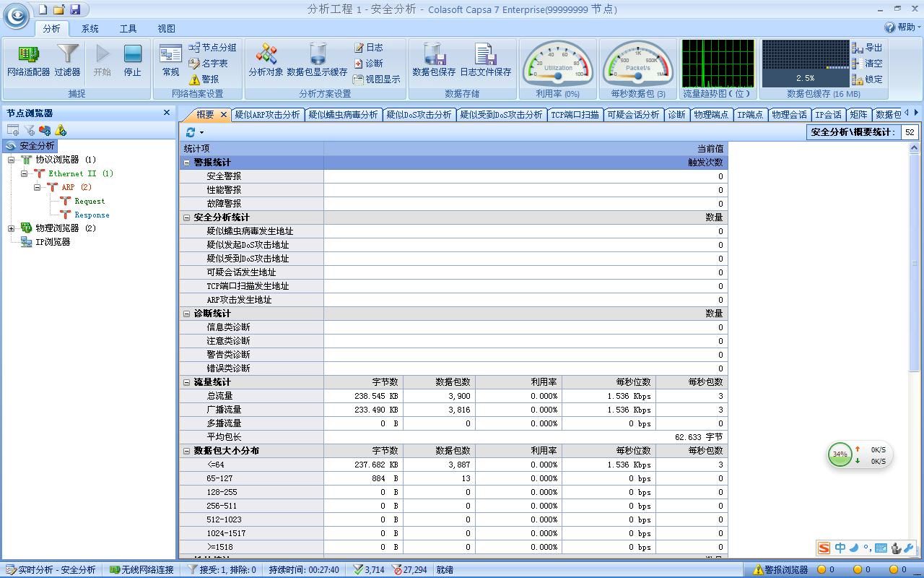Stop the capture with 停止 button
The image size is (924, 578).
coord(132,60)
